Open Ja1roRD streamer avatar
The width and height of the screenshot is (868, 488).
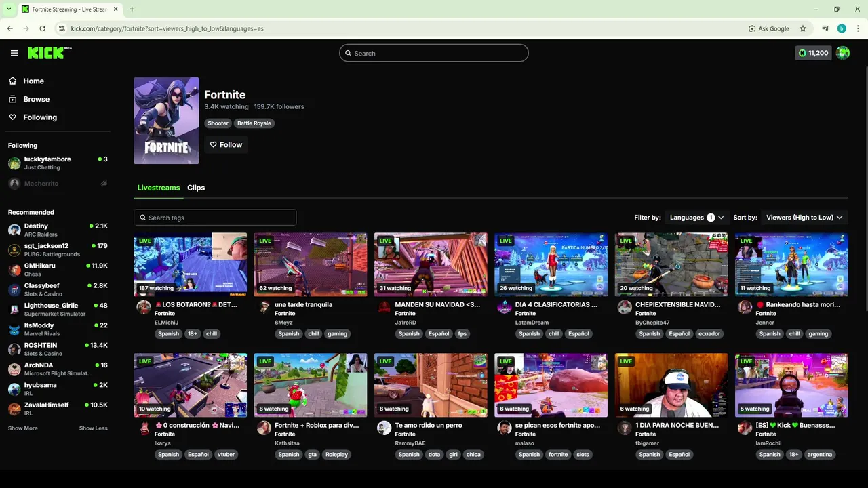tap(384, 307)
